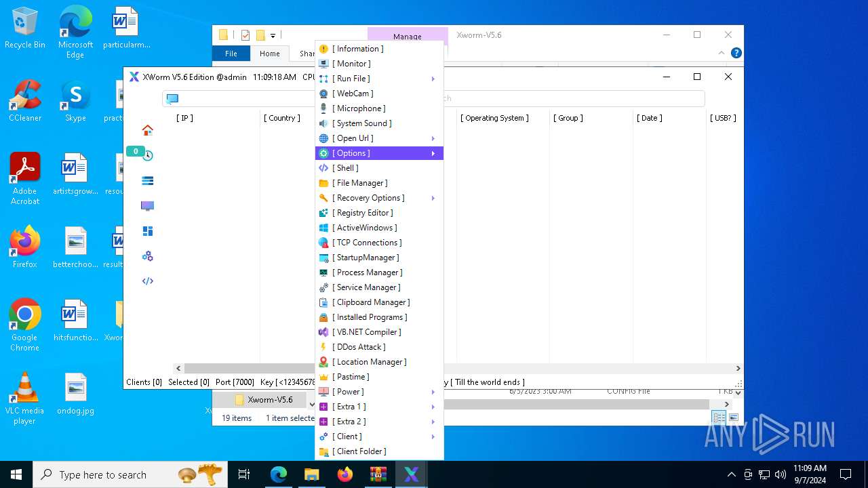This screenshot has width=868, height=488.
Task: Click the clock history icon in sidebar
Action: coord(147,155)
